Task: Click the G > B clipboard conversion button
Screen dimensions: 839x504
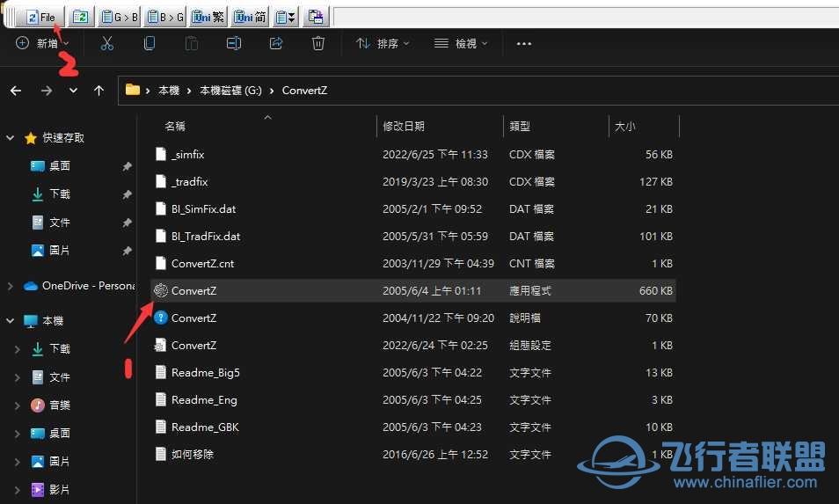Action: [x=120, y=17]
